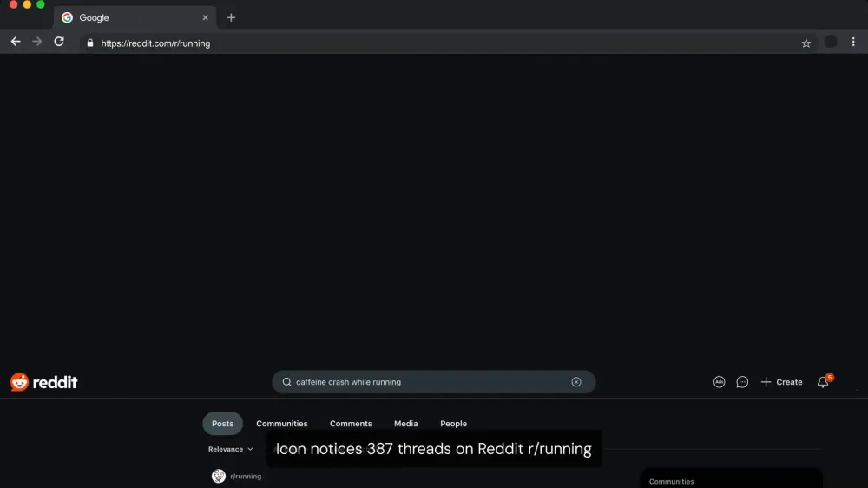Select the People tab
Viewport: 868px width, 488px height.
[453, 424]
